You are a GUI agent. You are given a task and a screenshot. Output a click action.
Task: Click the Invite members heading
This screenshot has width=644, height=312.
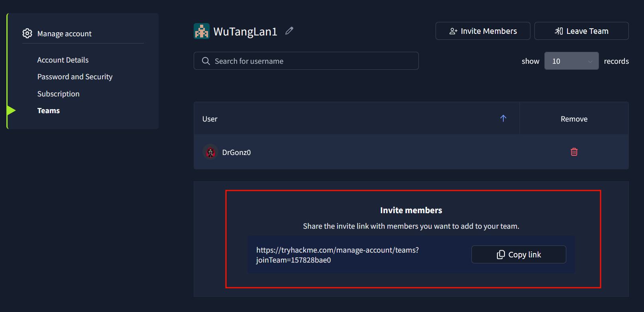click(x=411, y=210)
